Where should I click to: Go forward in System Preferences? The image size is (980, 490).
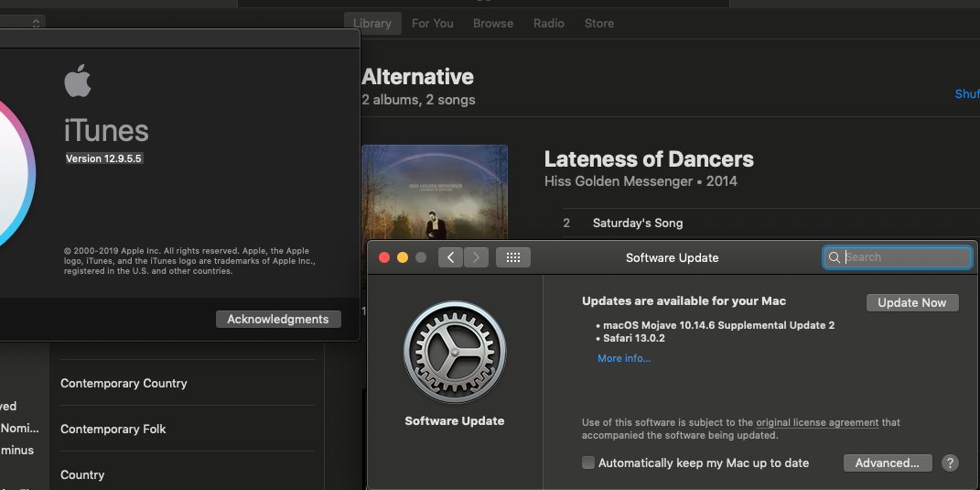pyautogui.click(x=476, y=257)
